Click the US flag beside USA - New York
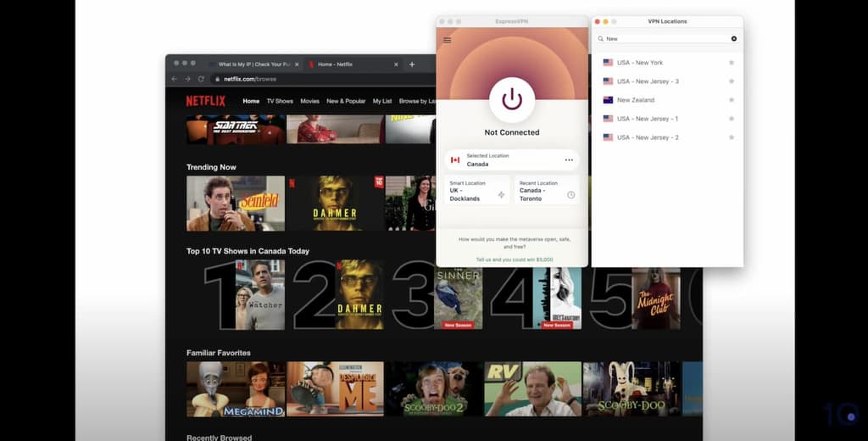868x441 pixels. click(x=608, y=63)
